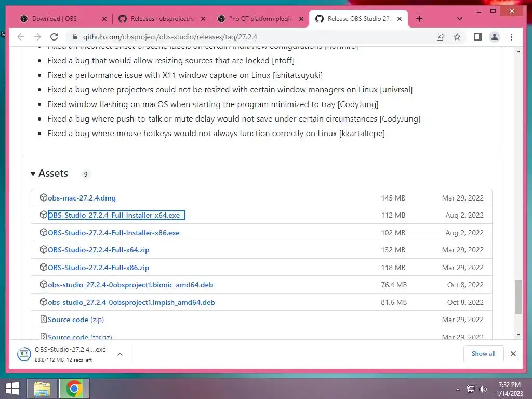This screenshot has height=399, width=532.
Task: Open Chrome's three-dot menu
Action: pyautogui.click(x=511, y=37)
